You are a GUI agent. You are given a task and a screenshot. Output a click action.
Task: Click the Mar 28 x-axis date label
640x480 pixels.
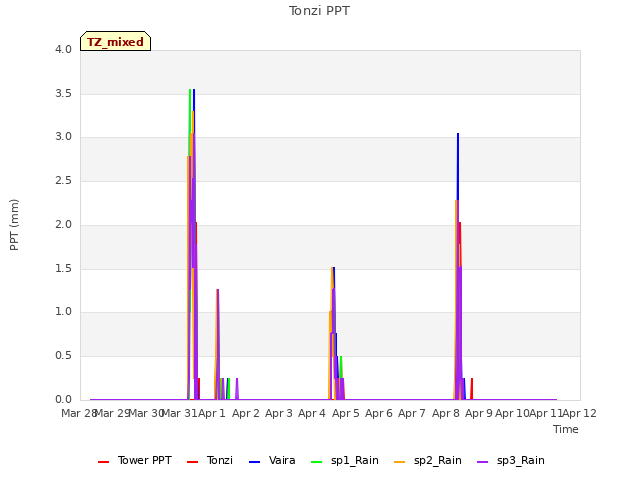tap(79, 413)
